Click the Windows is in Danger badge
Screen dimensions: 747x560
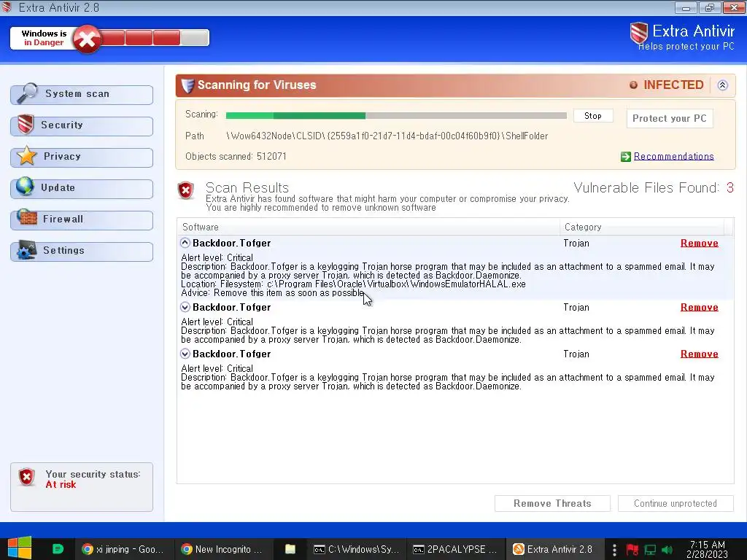pos(44,38)
